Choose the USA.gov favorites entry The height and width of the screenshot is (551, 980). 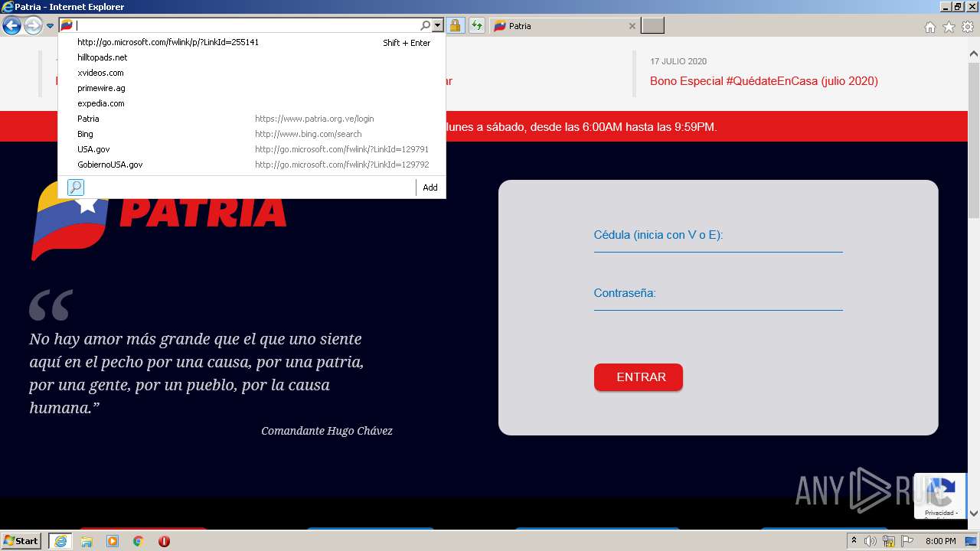click(x=252, y=149)
